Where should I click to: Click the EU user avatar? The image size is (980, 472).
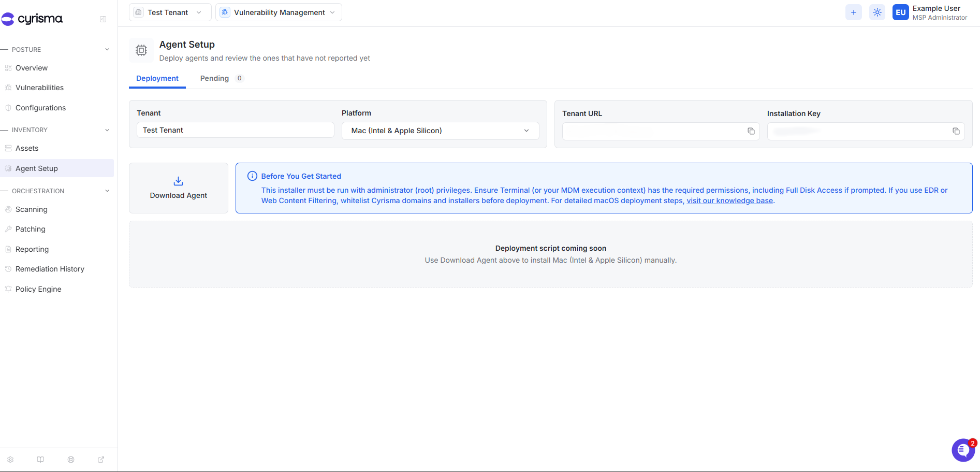pyautogui.click(x=900, y=12)
